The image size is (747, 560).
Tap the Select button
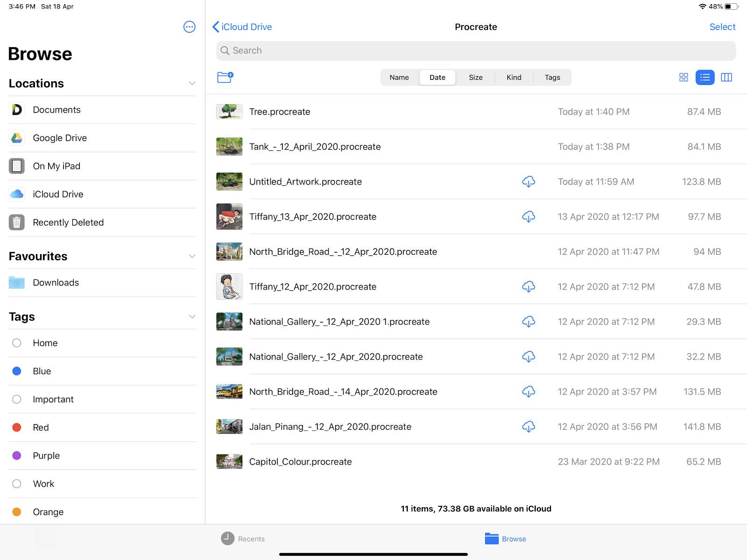[722, 27]
